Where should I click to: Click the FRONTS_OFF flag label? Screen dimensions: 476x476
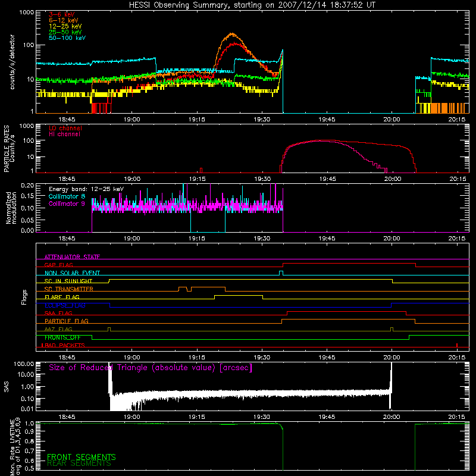62,337
